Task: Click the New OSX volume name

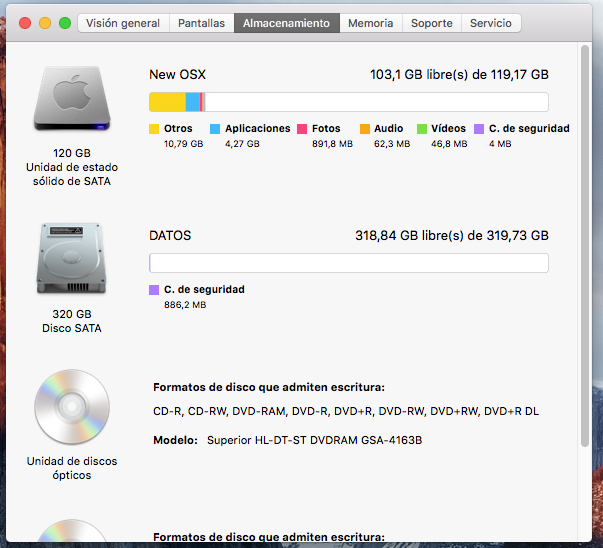Action: pos(178,74)
